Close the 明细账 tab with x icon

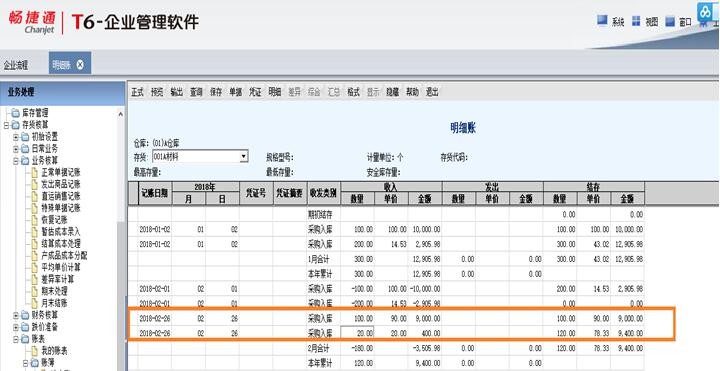tap(80, 65)
